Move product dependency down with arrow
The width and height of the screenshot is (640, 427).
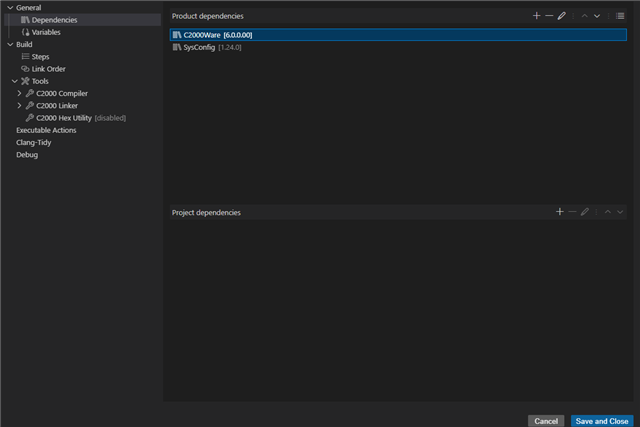[x=597, y=16]
